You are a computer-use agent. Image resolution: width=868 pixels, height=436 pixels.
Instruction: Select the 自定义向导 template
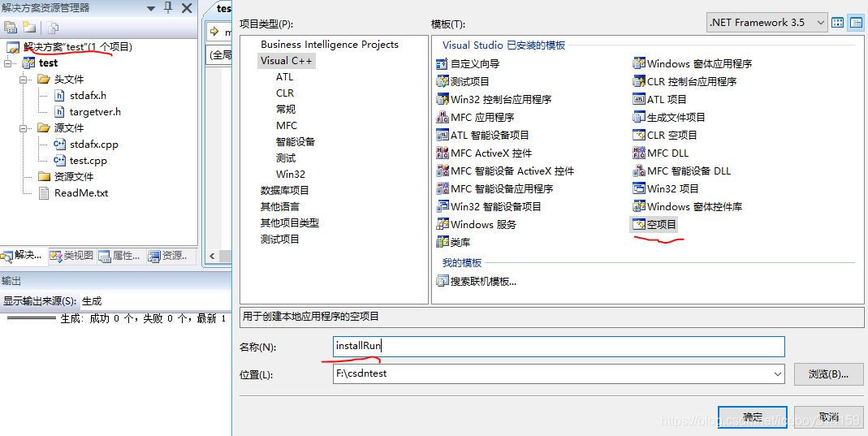pyautogui.click(x=468, y=63)
